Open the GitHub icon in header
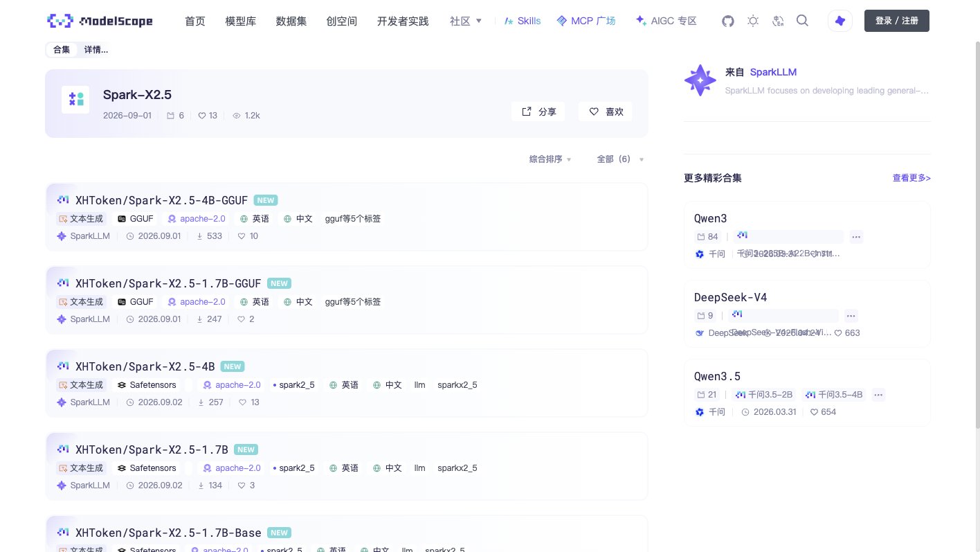980x552 pixels. (x=727, y=21)
